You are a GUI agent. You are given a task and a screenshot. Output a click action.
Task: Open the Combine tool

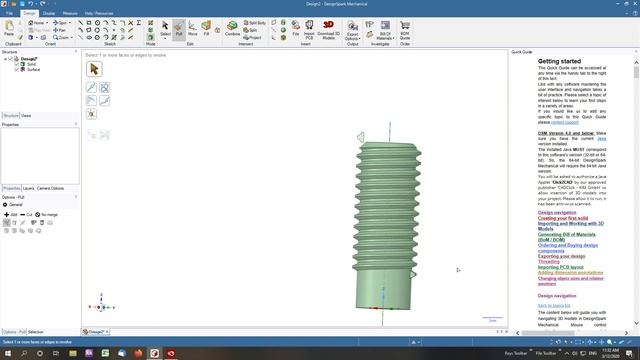(232, 29)
